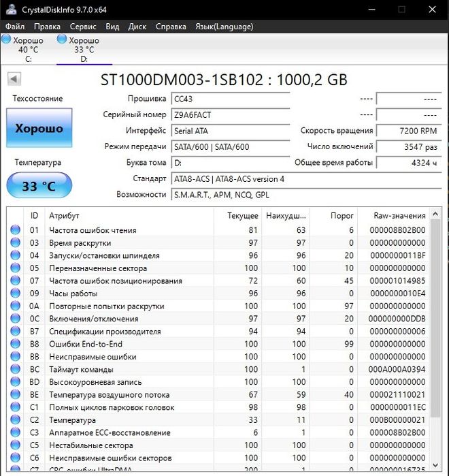Click the Стандарт ATA8-ACS field
Viewport: 449px width, 476px height.
[x=306, y=179]
